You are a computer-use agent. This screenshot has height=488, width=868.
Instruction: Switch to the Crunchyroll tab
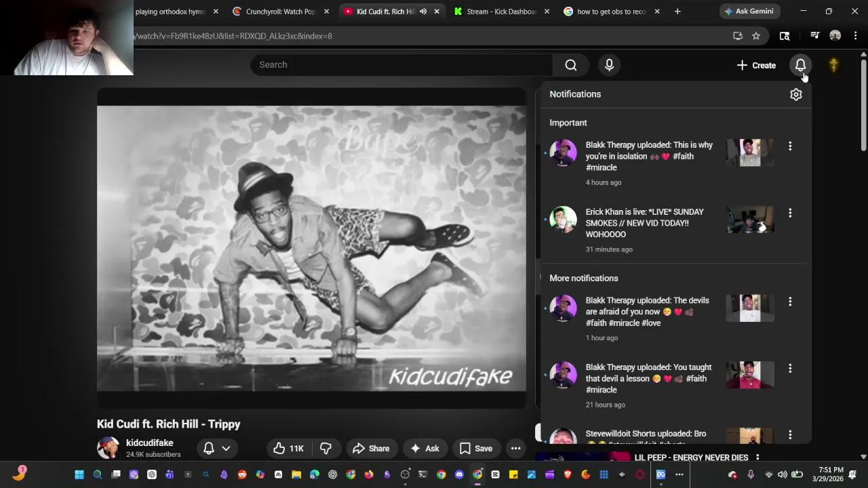281,12
